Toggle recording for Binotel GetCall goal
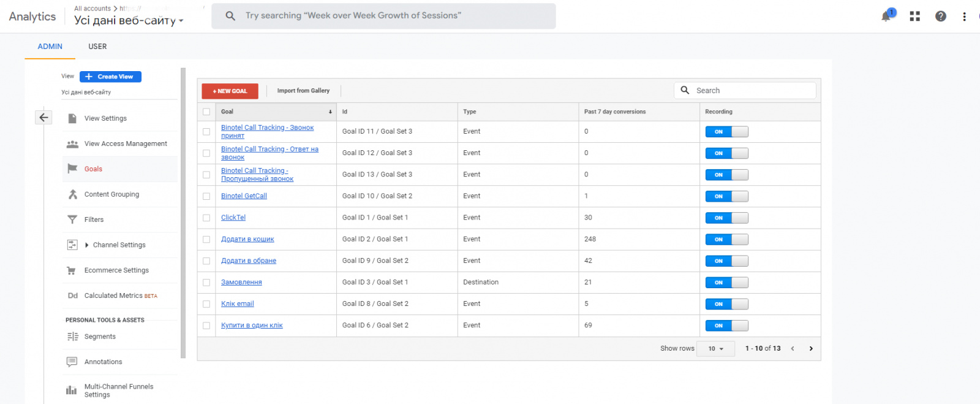This screenshot has width=980, height=404. coord(726,197)
